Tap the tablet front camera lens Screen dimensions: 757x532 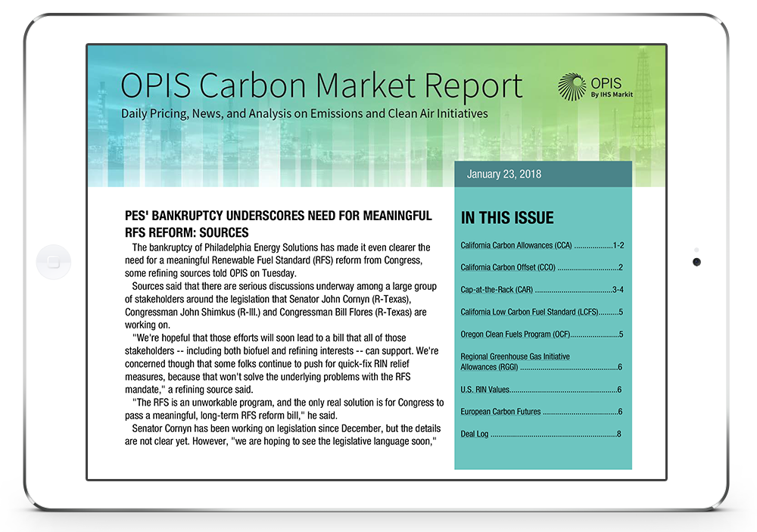(696, 262)
